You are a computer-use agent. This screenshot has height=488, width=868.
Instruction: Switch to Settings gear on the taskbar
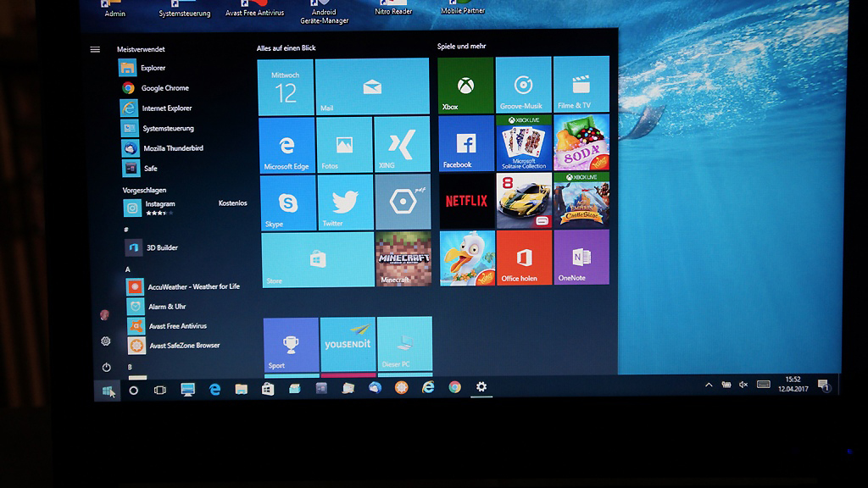tap(481, 386)
